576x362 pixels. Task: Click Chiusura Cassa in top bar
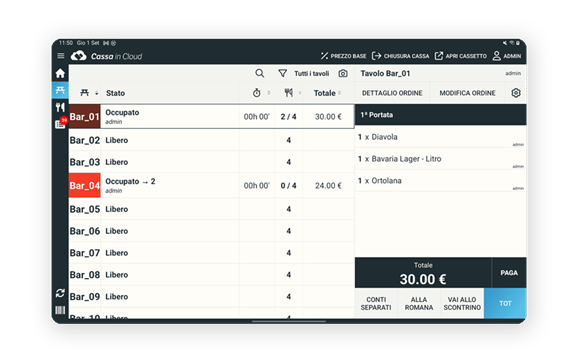(x=400, y=56)
